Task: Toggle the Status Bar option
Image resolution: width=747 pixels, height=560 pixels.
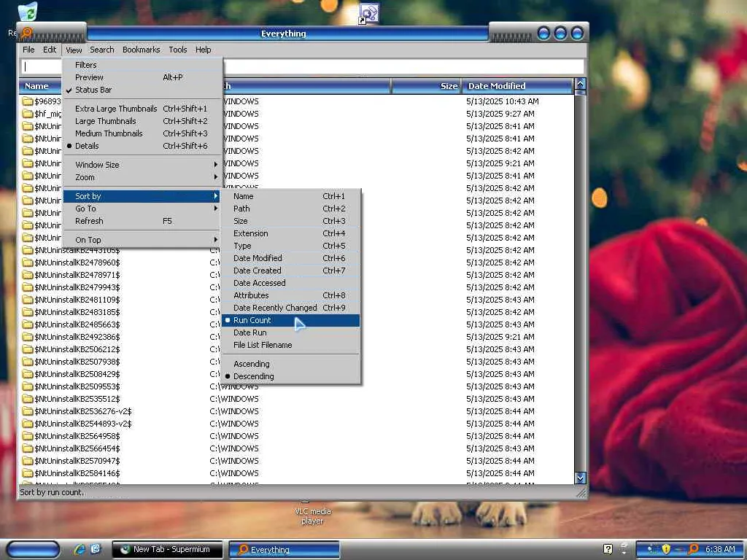Action: click(142, 90)
